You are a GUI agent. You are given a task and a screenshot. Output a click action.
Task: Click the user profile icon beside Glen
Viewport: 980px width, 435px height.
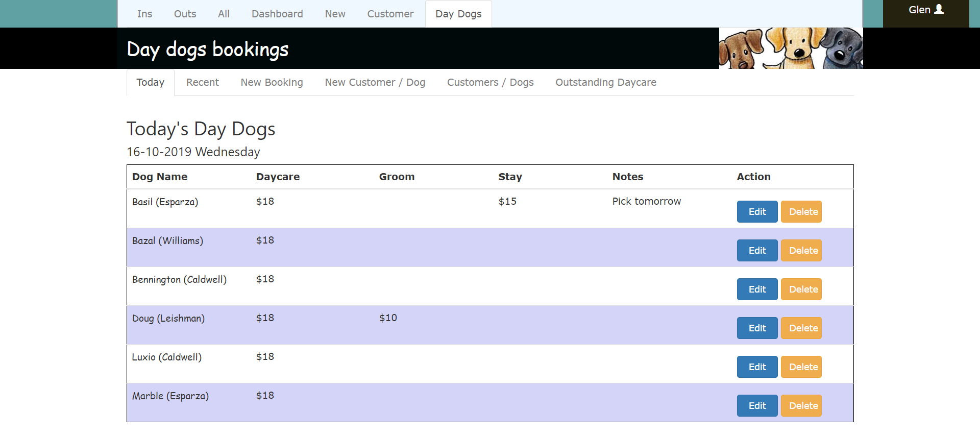click(939, 9)
